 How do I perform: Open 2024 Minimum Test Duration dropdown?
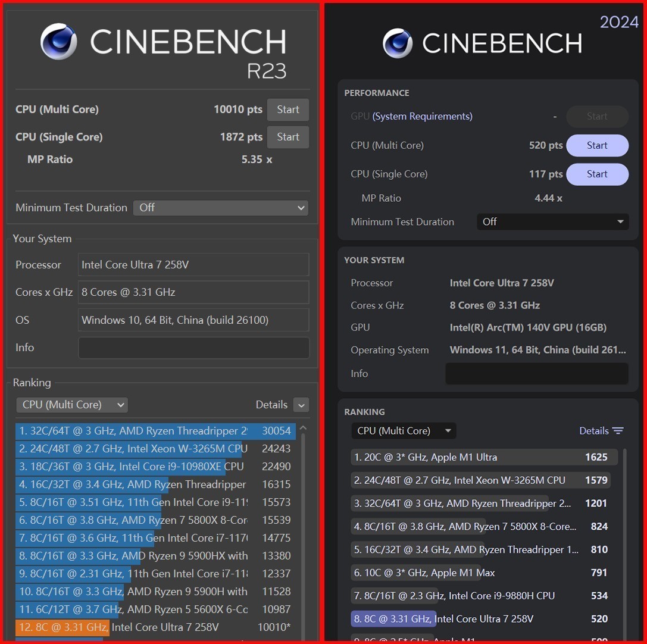[552, 222]
